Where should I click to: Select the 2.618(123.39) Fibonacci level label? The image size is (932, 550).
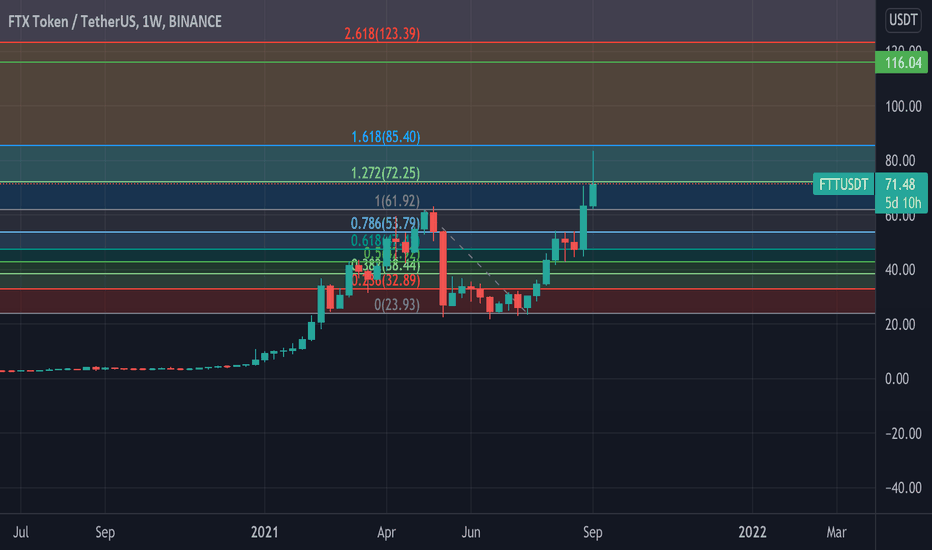pyautogui.click(x=382, y=34)
